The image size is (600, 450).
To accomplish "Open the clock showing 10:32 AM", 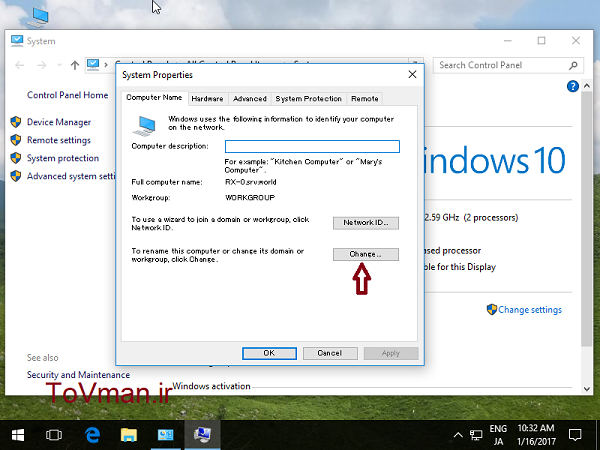I will coord(536,435).
